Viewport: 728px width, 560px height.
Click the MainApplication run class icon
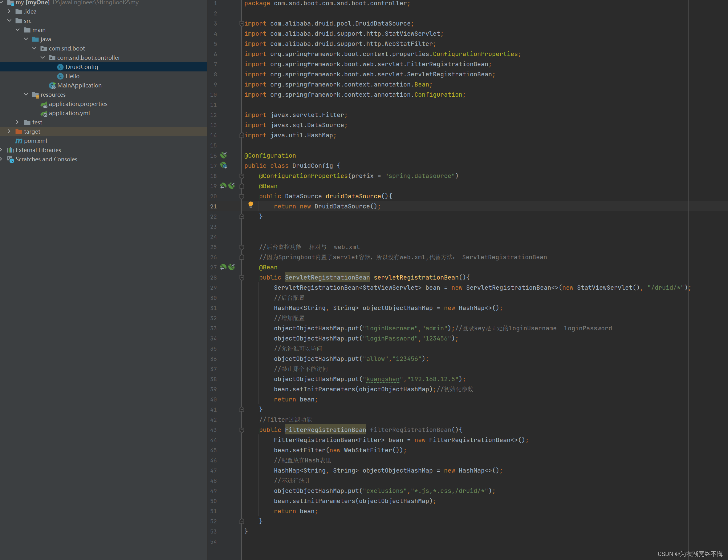point(52,86)
